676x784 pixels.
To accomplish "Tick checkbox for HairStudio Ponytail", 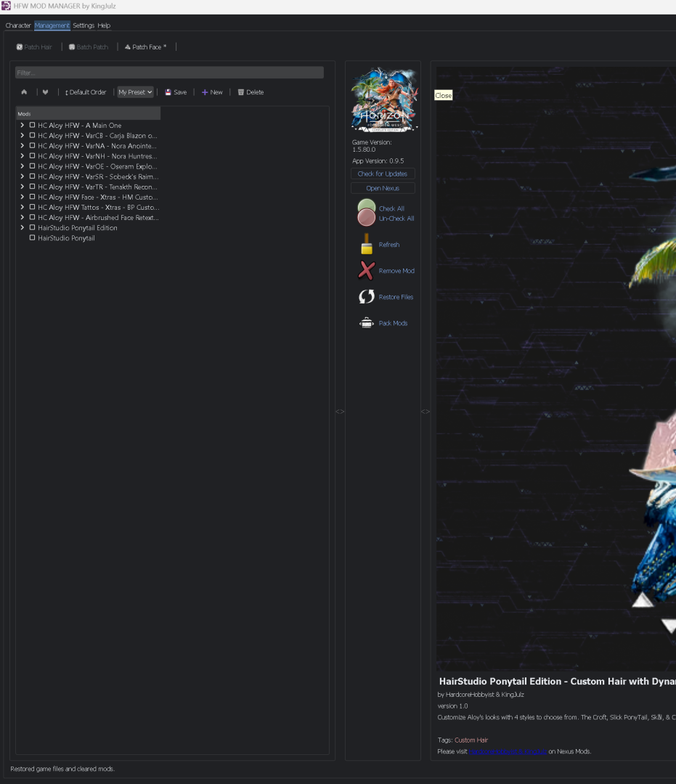I will (32, 238).
